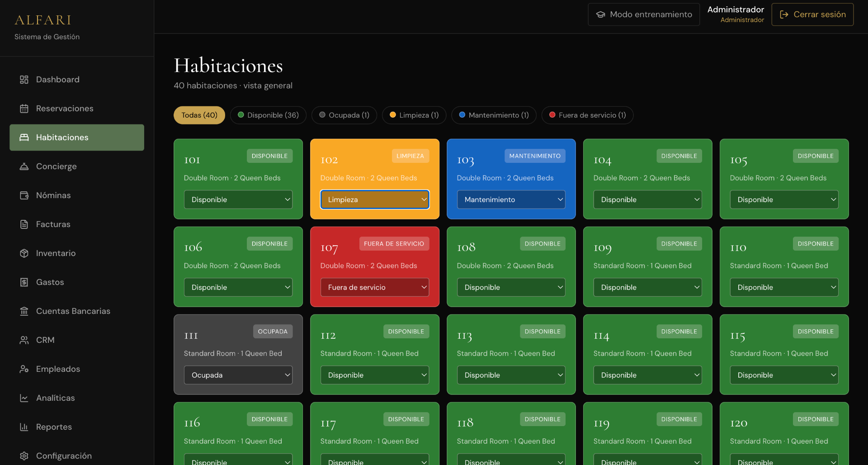Click the Administrador user name
Image resolution: width=868 pixels, height=465 pixels.
coord(736,9)
